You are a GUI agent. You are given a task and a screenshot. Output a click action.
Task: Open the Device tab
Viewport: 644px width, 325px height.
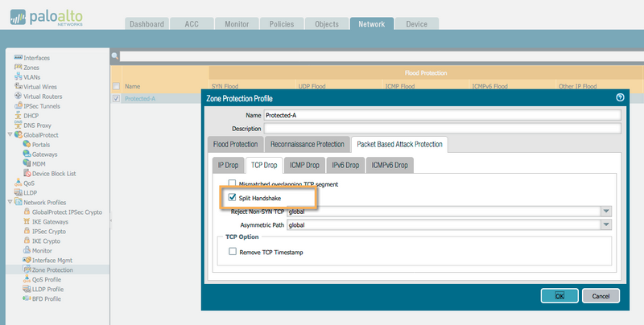point(416,24)
